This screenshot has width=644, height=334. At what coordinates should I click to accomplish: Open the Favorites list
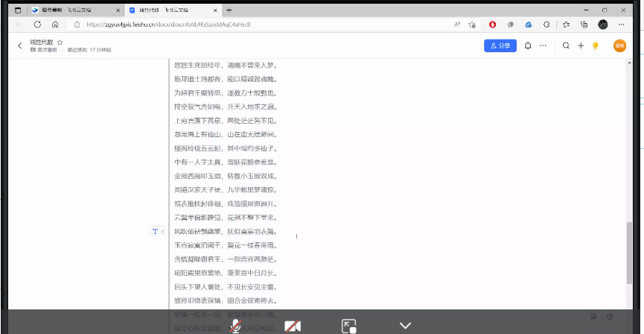[x=566, y=25]
